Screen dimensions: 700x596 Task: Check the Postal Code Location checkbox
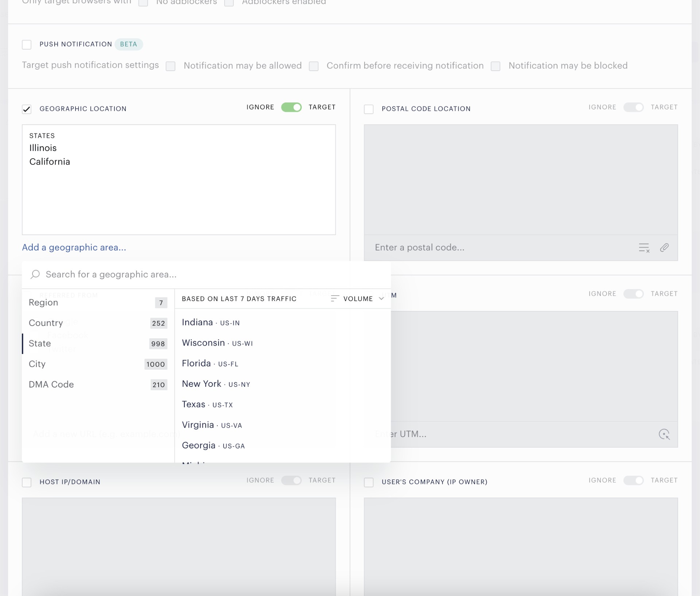(369, 109)
